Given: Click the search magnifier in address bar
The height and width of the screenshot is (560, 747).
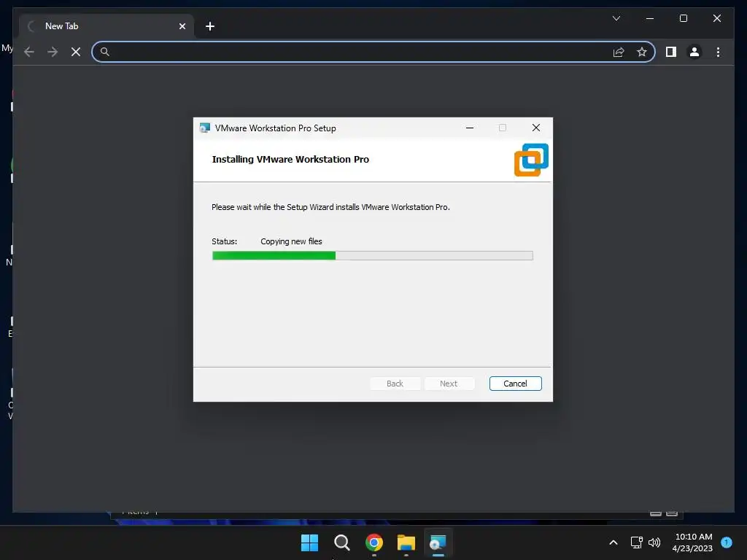Looking at the screenshot, I should click(x=105, y=52).
